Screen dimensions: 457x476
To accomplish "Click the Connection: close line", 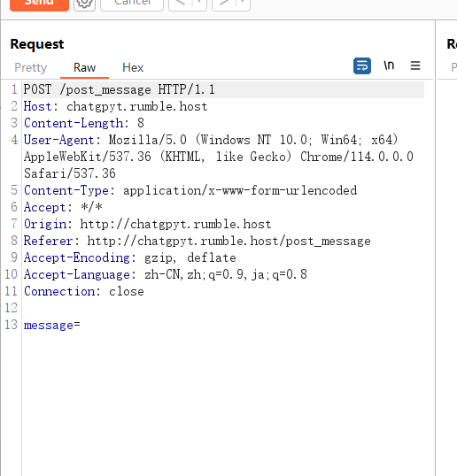I will click(84, 291).
